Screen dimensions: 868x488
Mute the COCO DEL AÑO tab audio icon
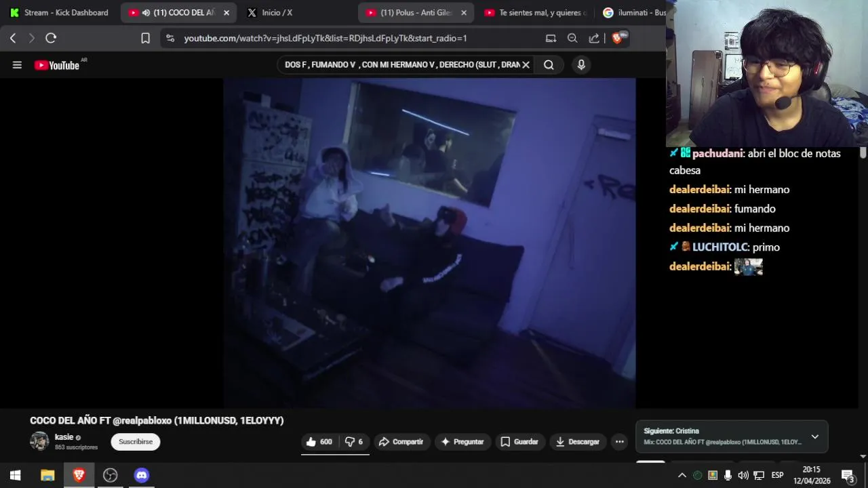pos(146,13)
